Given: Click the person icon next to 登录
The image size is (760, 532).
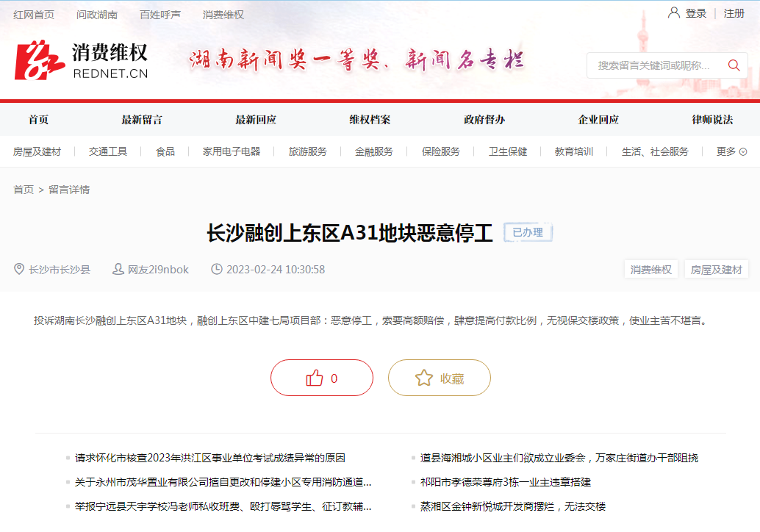Looking at the screenshot, I should tap(673, 12).
